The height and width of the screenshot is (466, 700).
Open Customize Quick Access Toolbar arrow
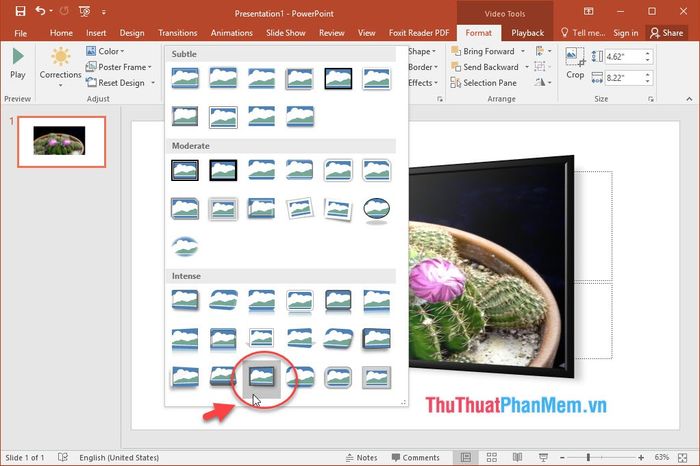click(x=104, y=12)
